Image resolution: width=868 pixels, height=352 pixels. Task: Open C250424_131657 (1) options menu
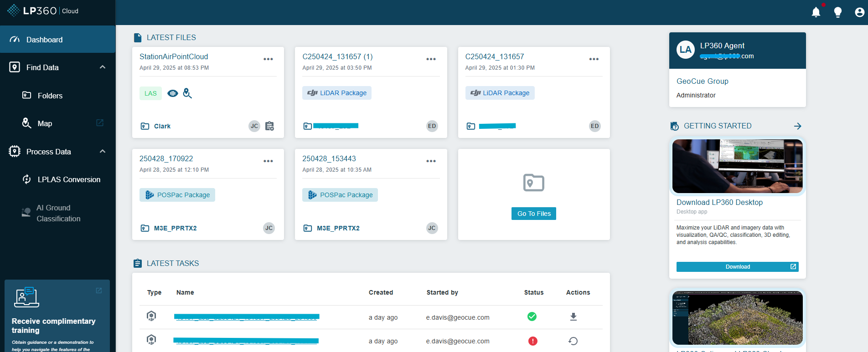pyautogui.click(x=431, y=59)
